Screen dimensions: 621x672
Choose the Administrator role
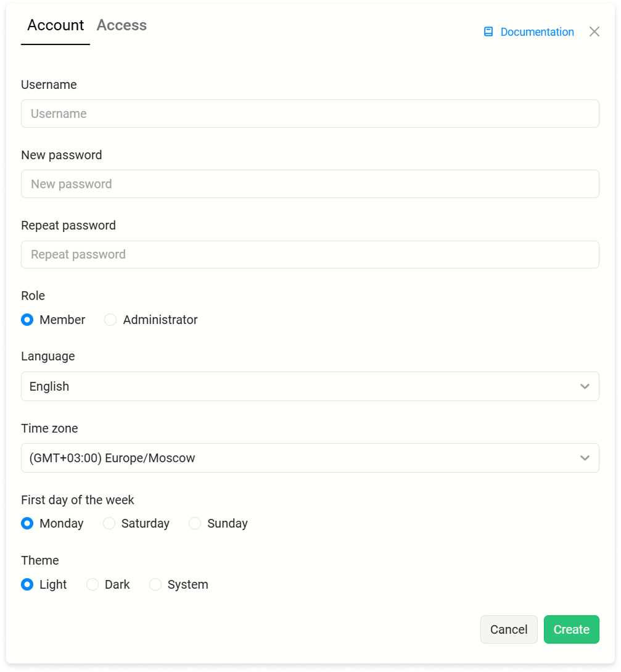pyautogui.click(x=110, y=320)
